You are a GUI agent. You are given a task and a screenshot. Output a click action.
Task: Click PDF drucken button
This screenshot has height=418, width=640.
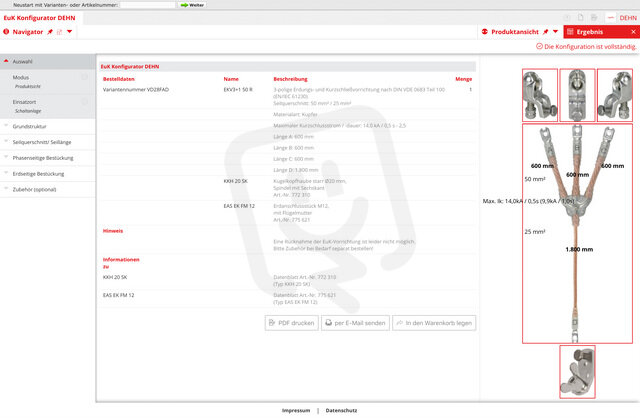(x=291, y=323)
